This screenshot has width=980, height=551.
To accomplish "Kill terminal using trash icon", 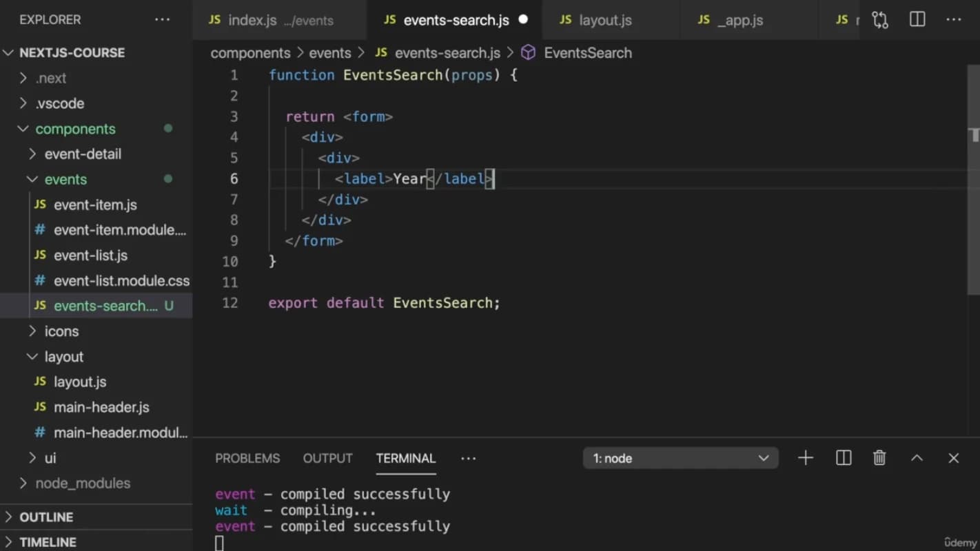I will (x=879, y=458).
